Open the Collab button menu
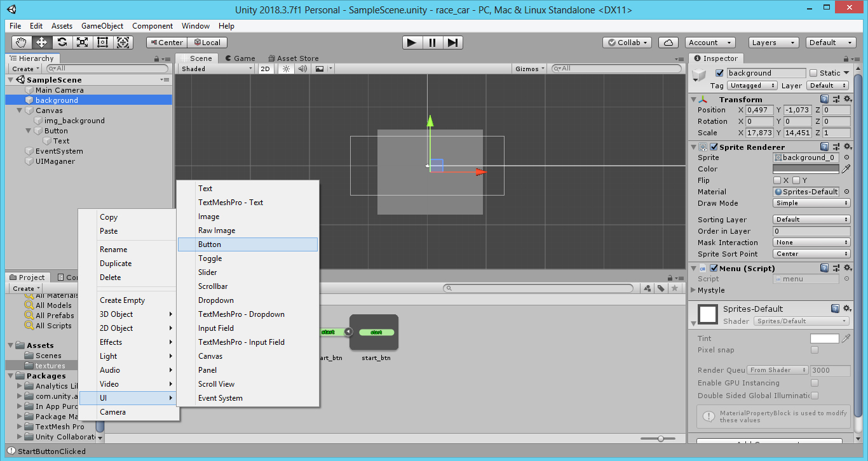The image size is (868, 461). (x=627, y=43)
